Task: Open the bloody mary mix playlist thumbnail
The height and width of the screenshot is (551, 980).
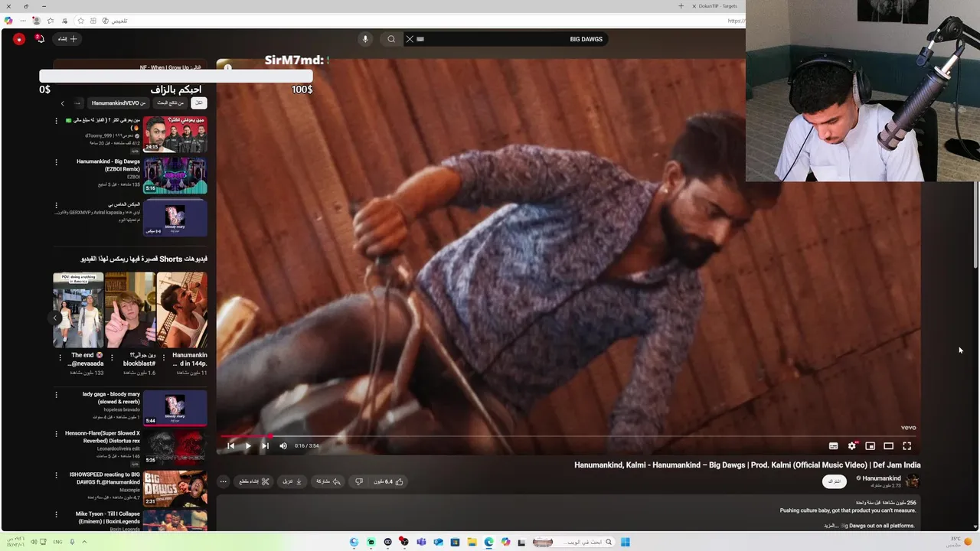Action: point(175,218)
